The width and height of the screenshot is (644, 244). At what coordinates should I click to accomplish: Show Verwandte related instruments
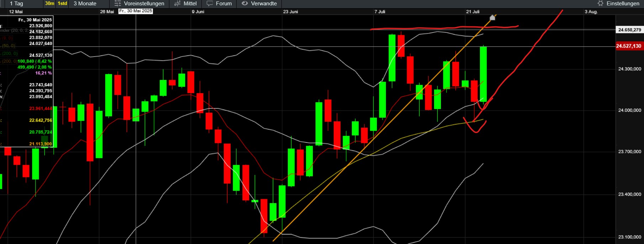coord(259,4)
